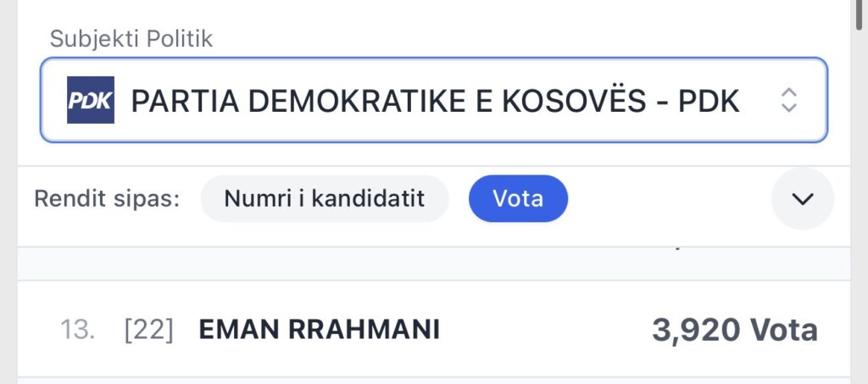
Task: Click the surname RRAHMANI in candidate row
Action: click(x=364, y=330)
